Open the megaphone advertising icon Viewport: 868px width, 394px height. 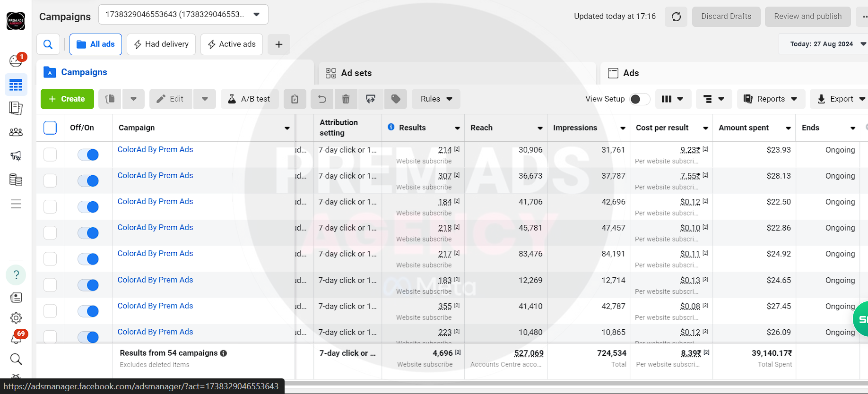[16, 156]
